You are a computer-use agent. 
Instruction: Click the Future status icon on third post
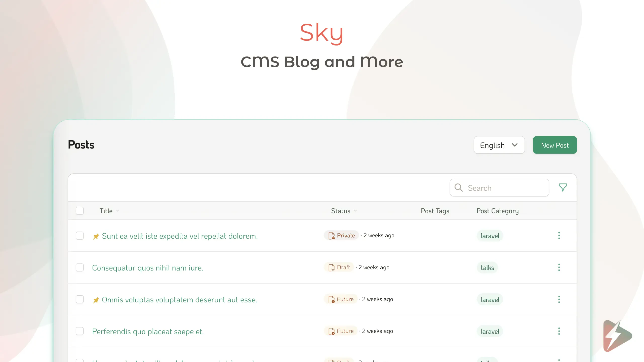click(x=331, y=299)
